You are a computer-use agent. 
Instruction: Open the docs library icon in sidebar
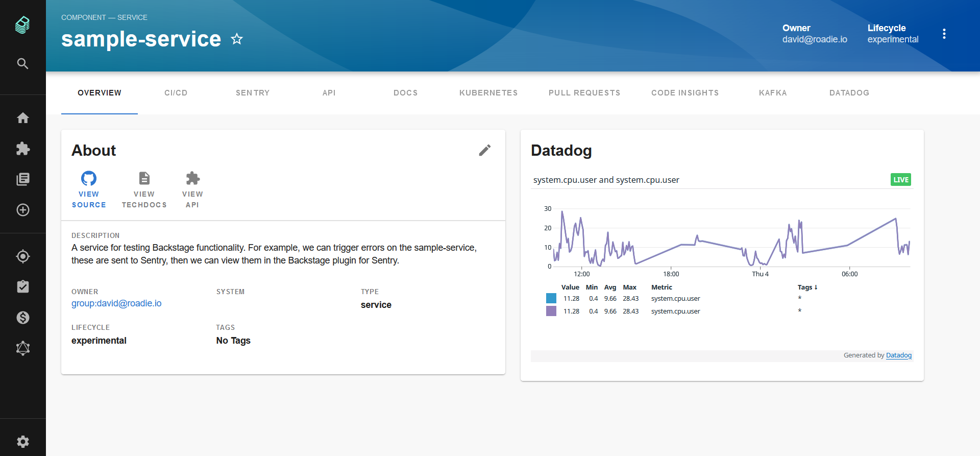pos(22,179)
